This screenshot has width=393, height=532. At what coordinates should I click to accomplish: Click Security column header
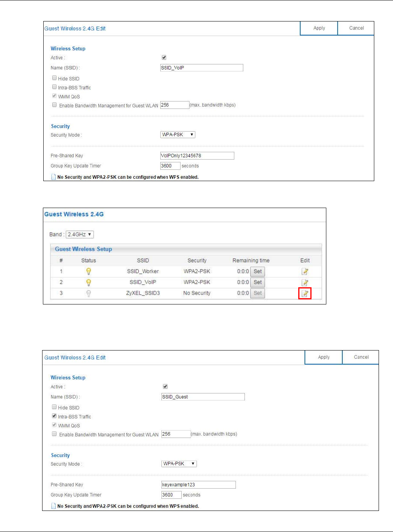tap(197, 260)
